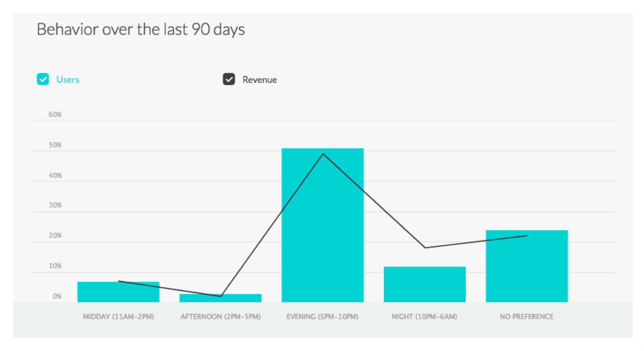The width and height of the screenshot is (644, 351).
Task: Click the 'Behavior over the last 90 days' title
Action: pyautogui.click(x=141, y=29)
